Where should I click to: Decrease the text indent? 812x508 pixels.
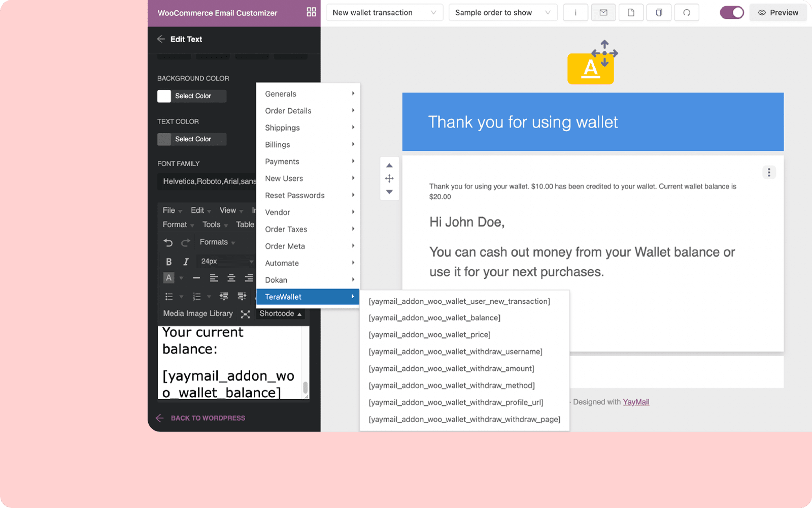(224, 296)
